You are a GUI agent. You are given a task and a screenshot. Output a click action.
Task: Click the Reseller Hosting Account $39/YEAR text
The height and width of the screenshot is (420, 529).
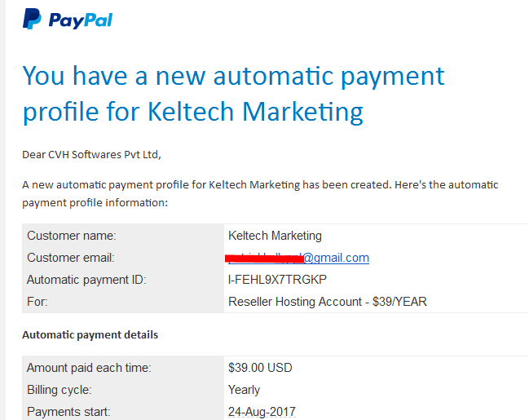pyautogui.click(x=328, y=302)
